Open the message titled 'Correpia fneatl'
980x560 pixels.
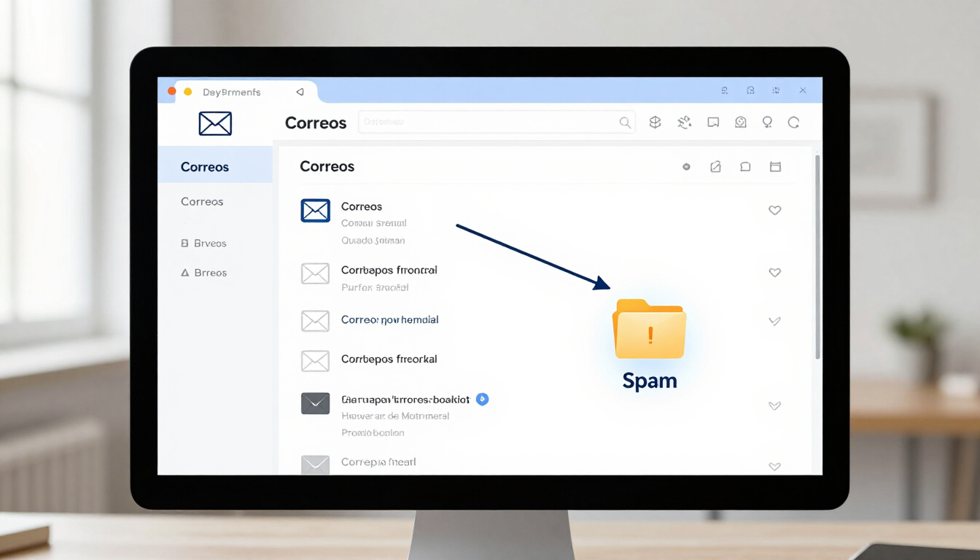(x=378, y=462)
